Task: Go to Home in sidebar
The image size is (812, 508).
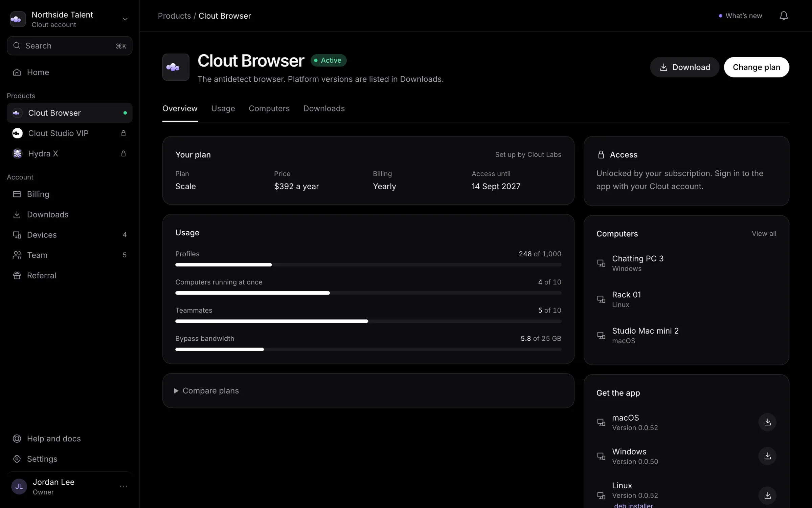Action: click(69, 72)
